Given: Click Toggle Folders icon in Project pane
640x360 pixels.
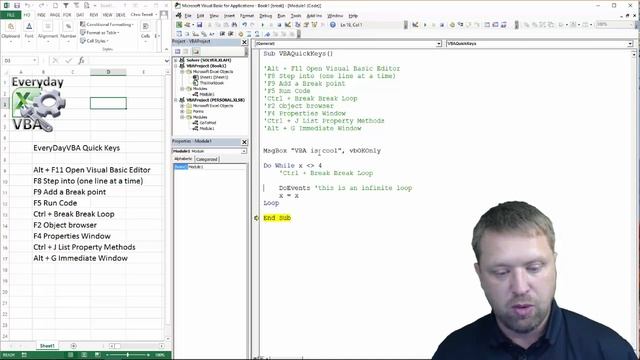Looking at the screenshot, I should [x=196, y=51].
